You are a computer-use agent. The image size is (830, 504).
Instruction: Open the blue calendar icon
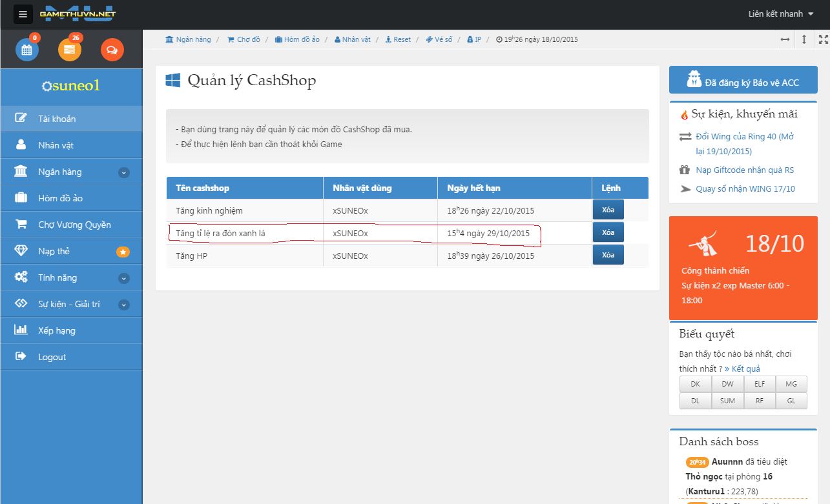point(27,50)
